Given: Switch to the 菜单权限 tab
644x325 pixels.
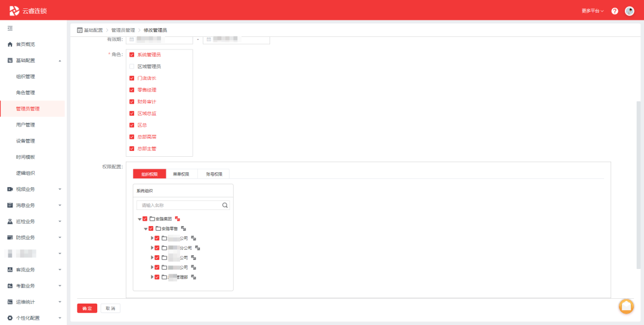Looking at the screenshot, I should click(x=181, y=174).
